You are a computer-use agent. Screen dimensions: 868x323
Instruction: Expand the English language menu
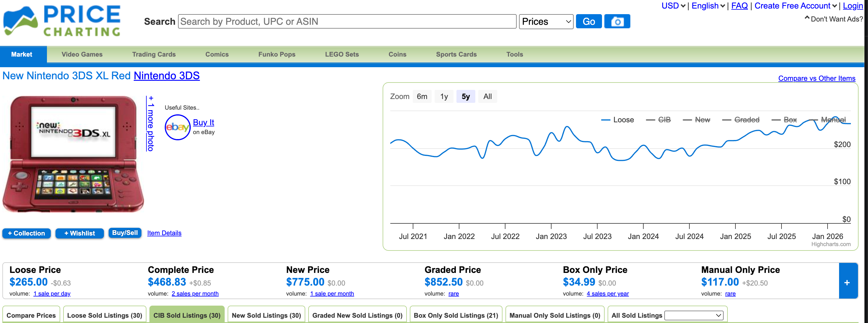(x=708, y=6)
